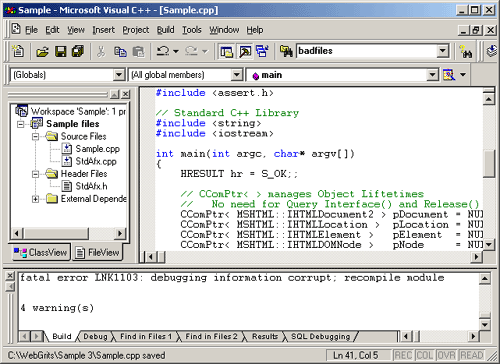Switch to the FileView tab
The height and width of the screenshot is (364, 500).
coord(97,253)
